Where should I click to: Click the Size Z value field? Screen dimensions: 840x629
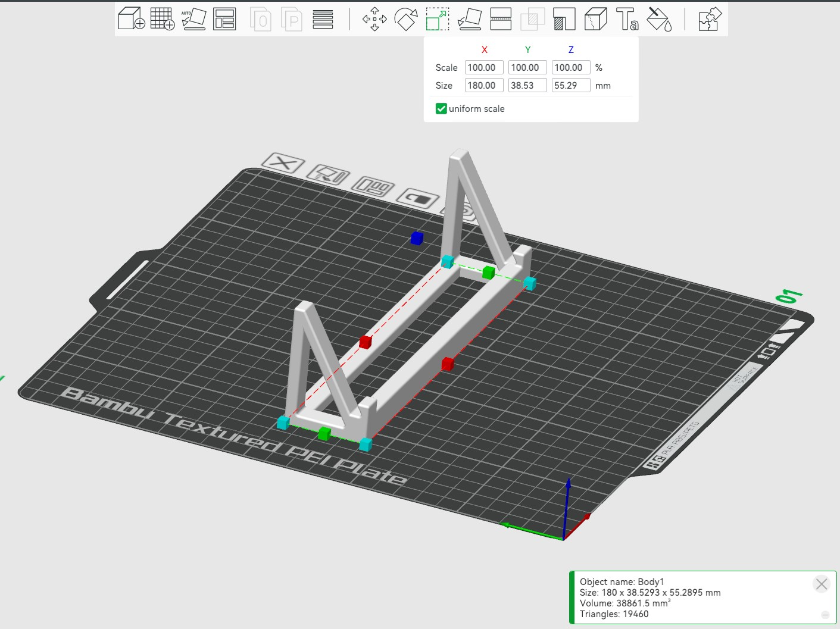[571, 86]
